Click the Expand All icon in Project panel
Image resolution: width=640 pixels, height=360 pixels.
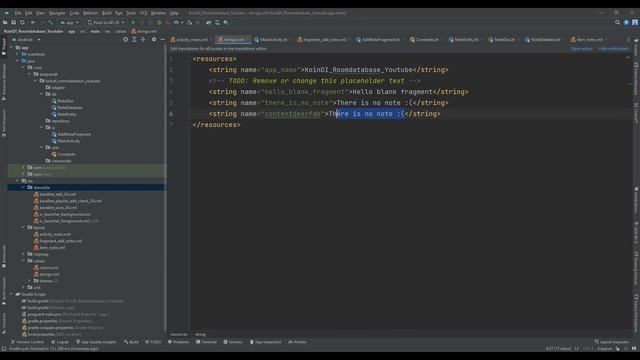pos(134,40)
